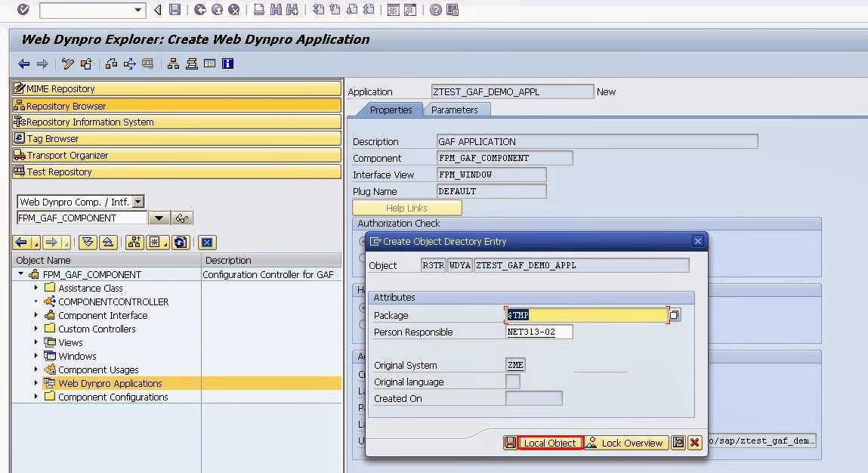
Task: Click the Display object glasses icon
Action: 182,218
